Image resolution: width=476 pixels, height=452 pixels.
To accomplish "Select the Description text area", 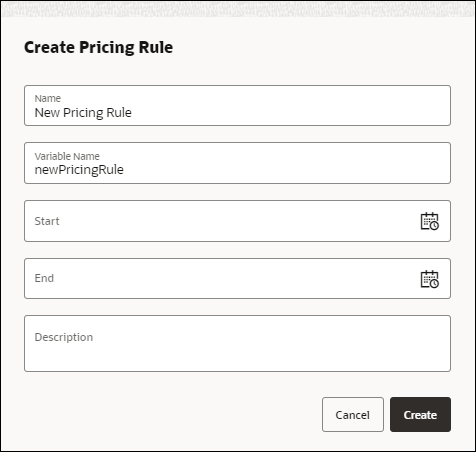I will pyautogui.click(x=237, y=343).
